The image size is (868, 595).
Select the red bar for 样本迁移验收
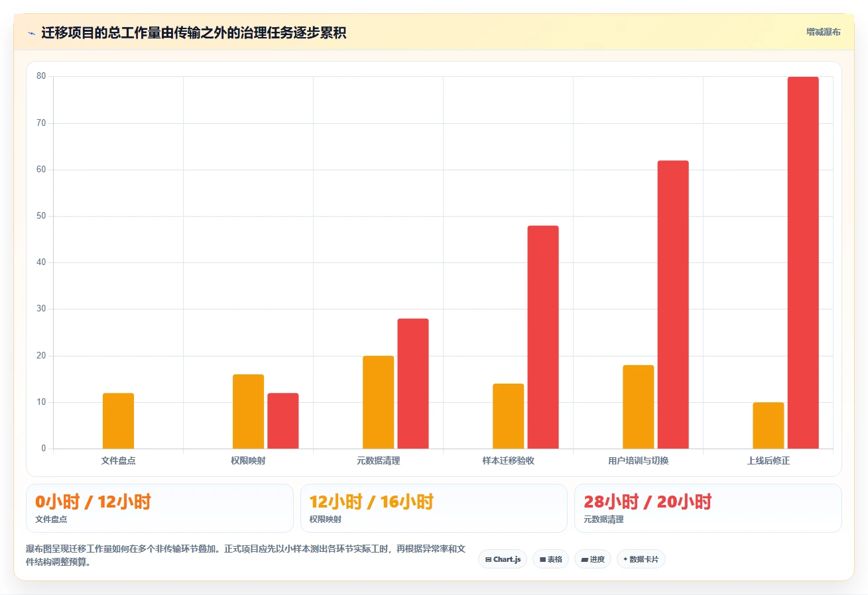543,337
